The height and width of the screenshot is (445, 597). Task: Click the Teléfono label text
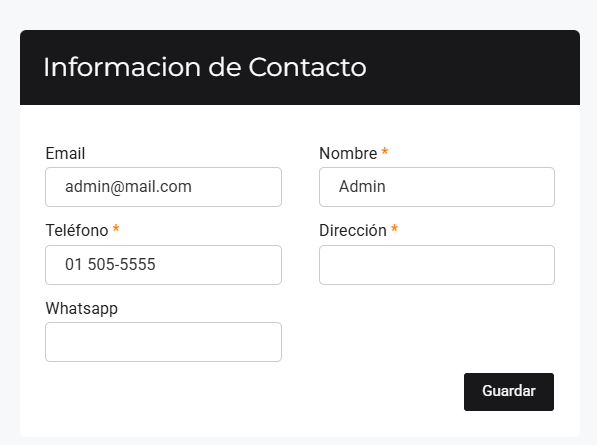pyautogui.click(x=77, y=231)
